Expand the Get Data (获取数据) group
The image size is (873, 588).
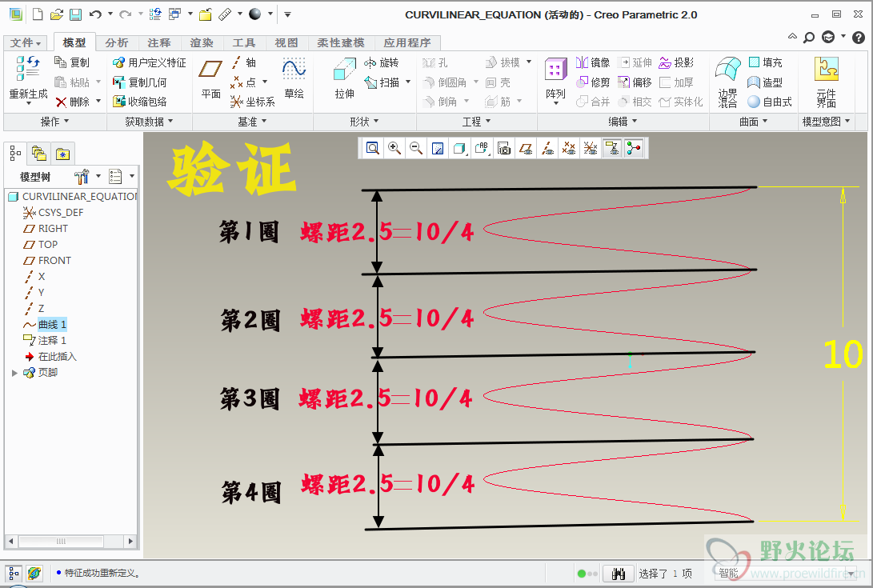tap(149, 122)
